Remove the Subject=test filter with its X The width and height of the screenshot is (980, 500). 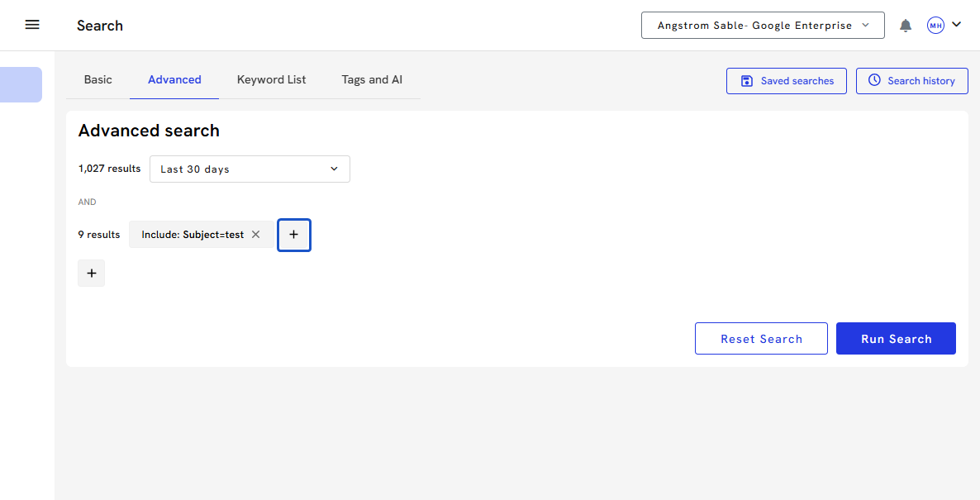(x=256, y=235)
